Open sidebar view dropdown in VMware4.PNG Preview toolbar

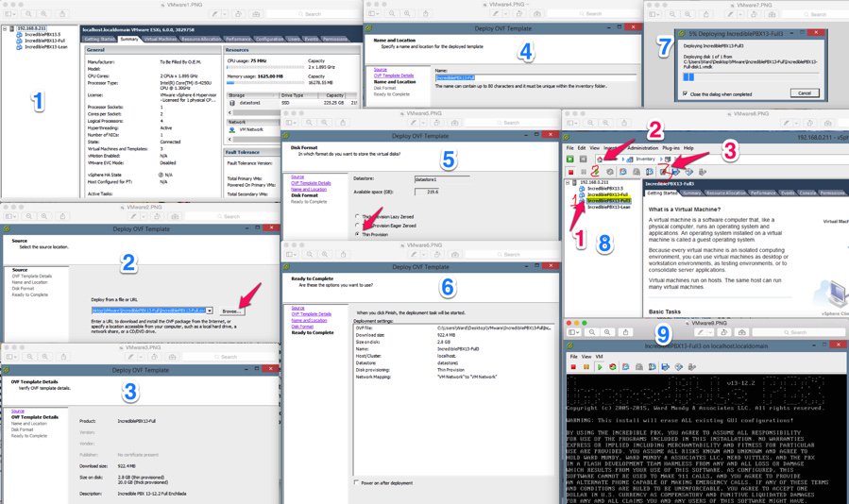375,13
